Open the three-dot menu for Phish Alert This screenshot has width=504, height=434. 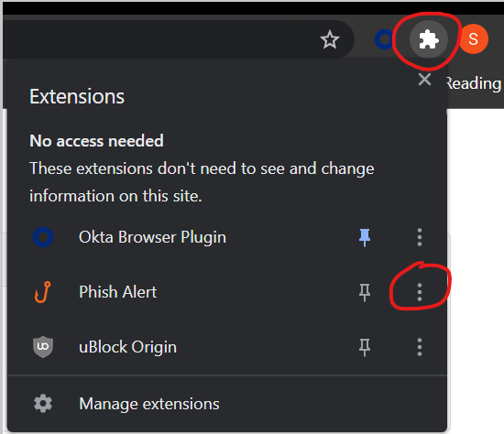pos(420,292)
